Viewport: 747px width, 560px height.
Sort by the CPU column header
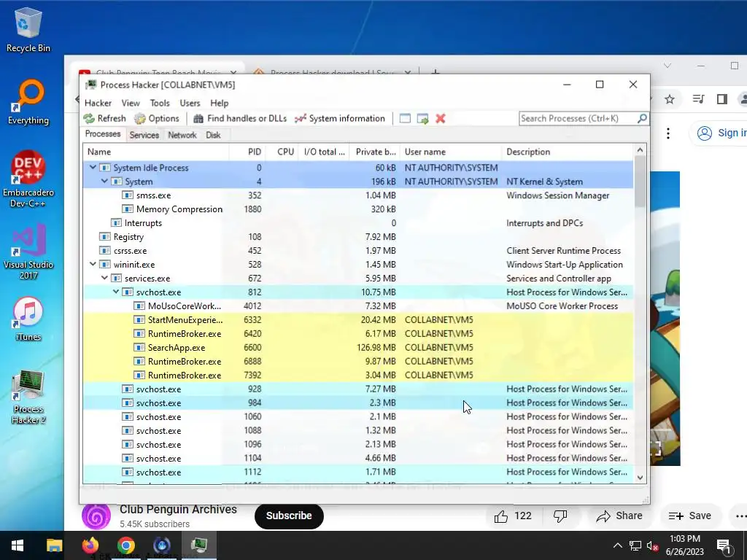tap(282, 152)
